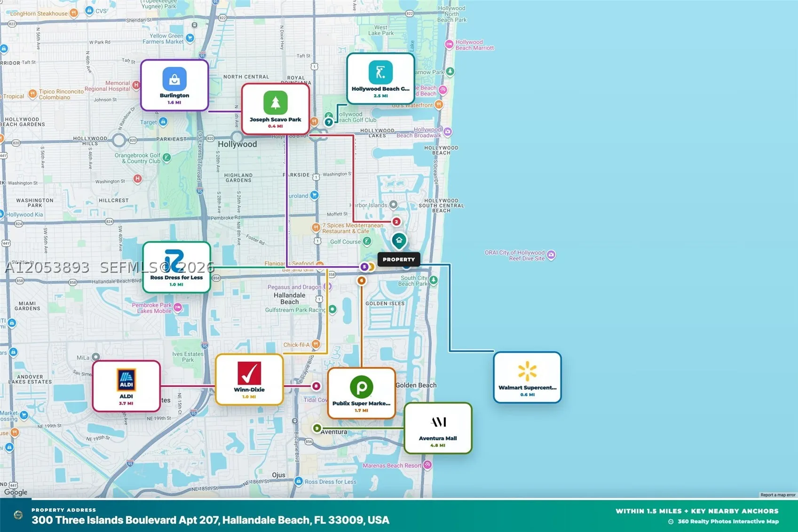The height and width of the screenshot is (532, 798).
Task: Select the orange numbered marker 6
Action: [361, 280]
